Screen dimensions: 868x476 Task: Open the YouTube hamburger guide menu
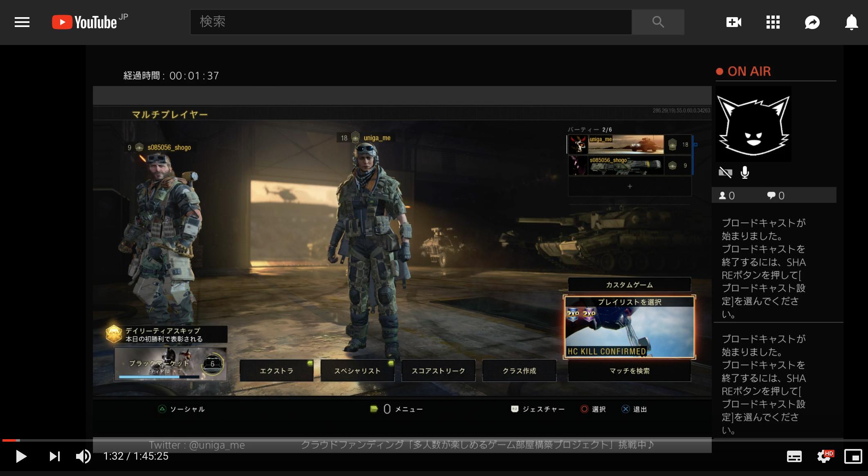click(x=22, y=22)
